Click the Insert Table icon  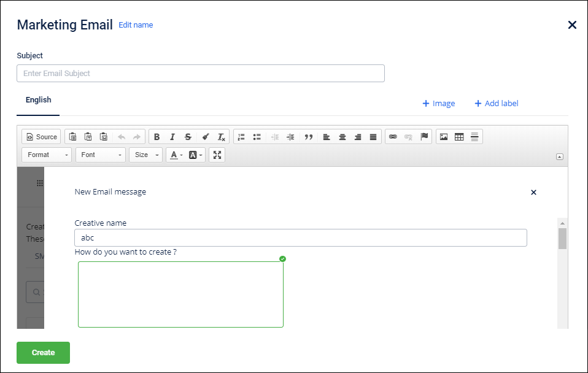tap(459, 137)
